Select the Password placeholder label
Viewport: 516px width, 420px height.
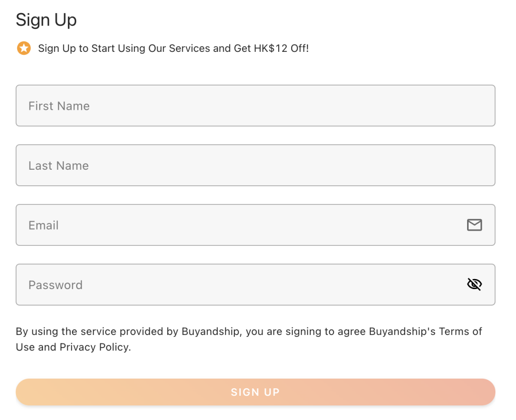point(55,285)
